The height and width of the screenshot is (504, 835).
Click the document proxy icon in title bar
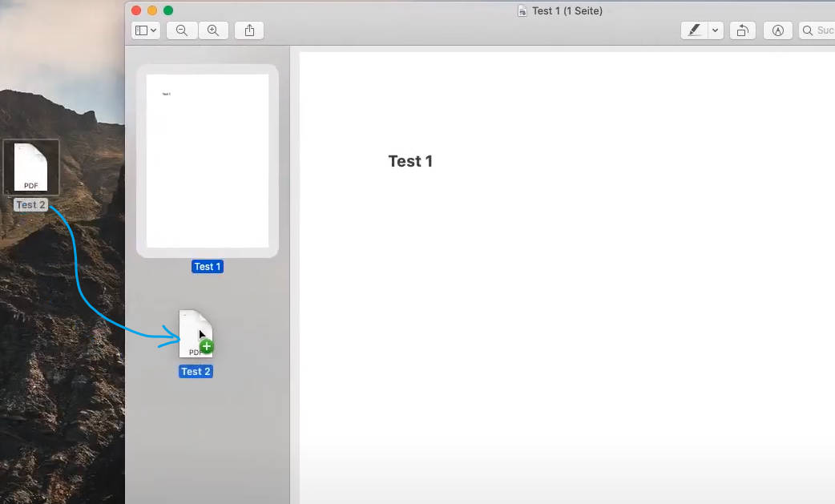pos(522,11)
